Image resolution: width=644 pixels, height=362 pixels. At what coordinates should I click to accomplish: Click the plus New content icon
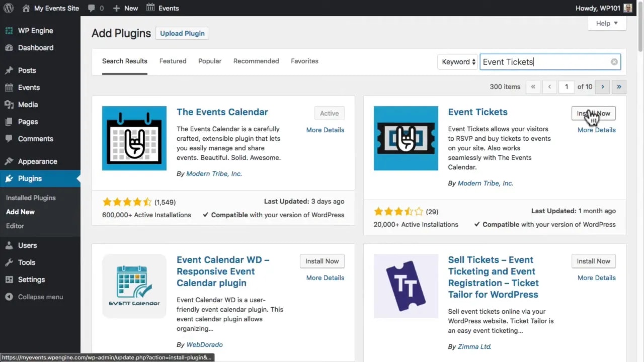[116, 8]
